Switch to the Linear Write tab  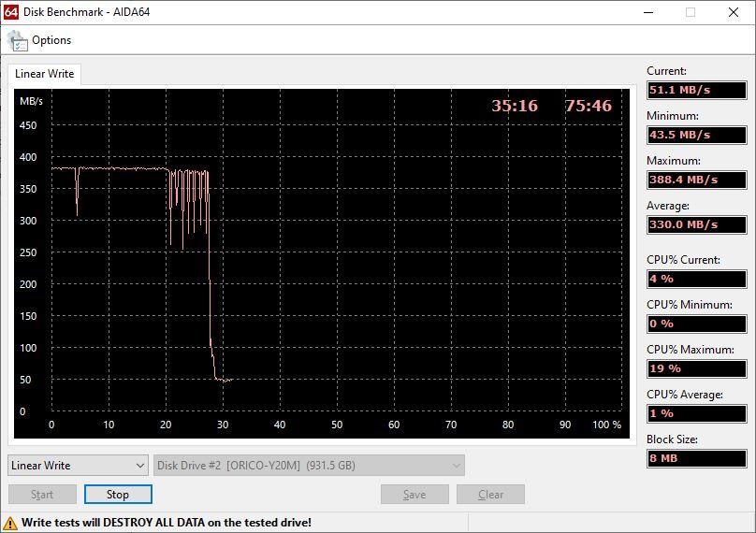click(44, 74)
